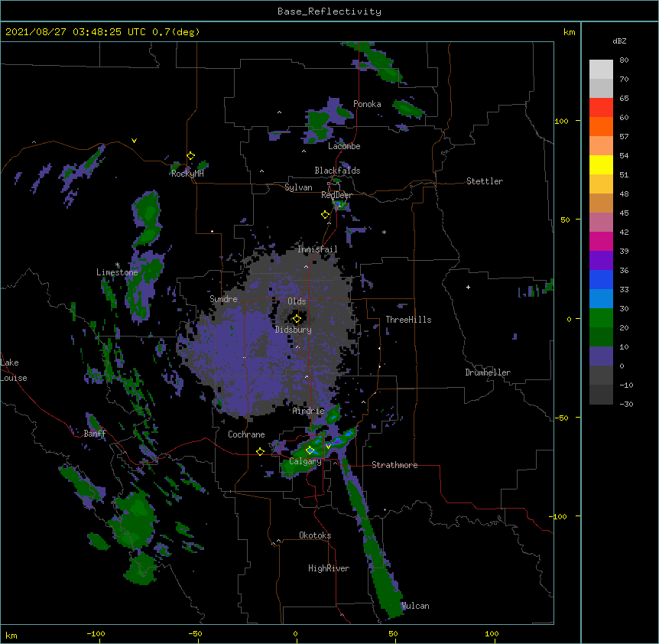Click the 48 value in dBZ legend
The height and width of the screenshot is (644, 659).
point(624,194)
